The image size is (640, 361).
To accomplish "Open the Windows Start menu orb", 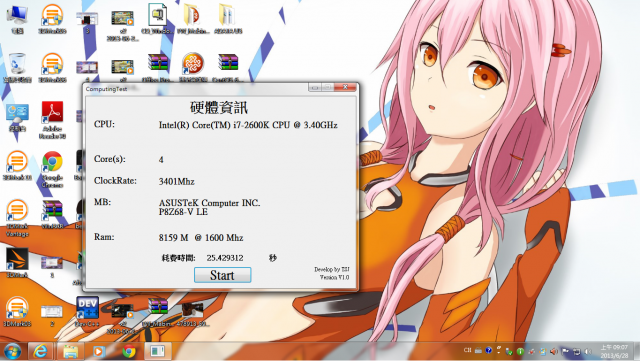I will point(12,351).
